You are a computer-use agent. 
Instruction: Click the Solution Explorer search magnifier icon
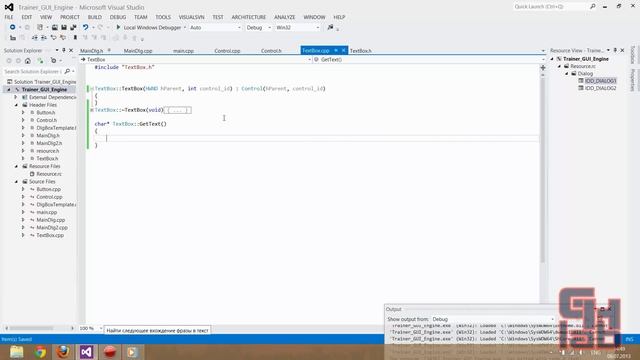(67, 71)
